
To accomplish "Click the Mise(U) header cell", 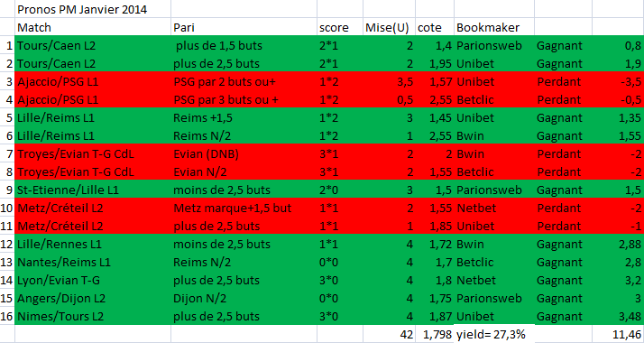I will pyautogui.click(x=389, y=27).
